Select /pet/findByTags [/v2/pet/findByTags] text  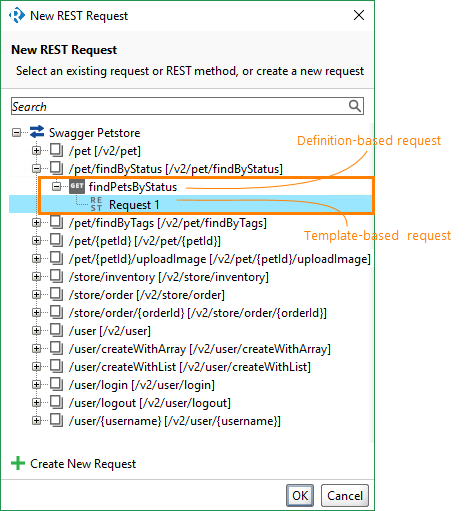(168, 223)
